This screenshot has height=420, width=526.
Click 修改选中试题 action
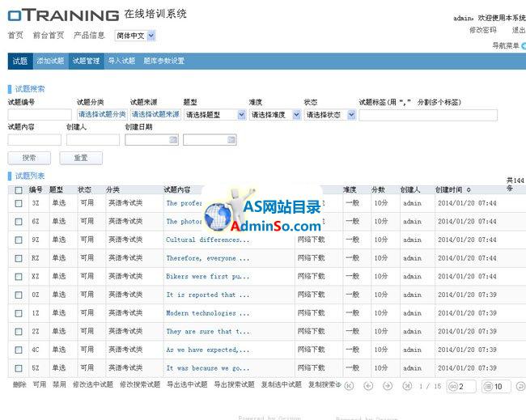93,384
